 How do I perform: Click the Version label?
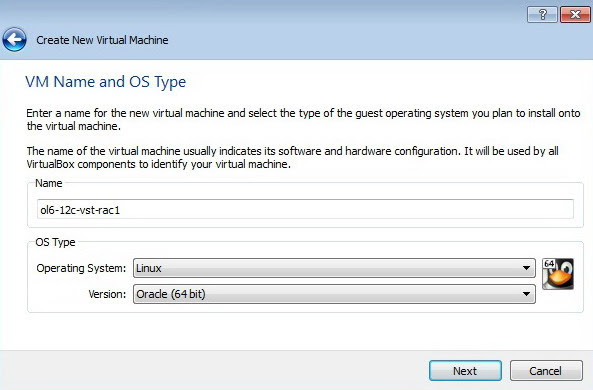pyautogui.click(x=107, y=294)
